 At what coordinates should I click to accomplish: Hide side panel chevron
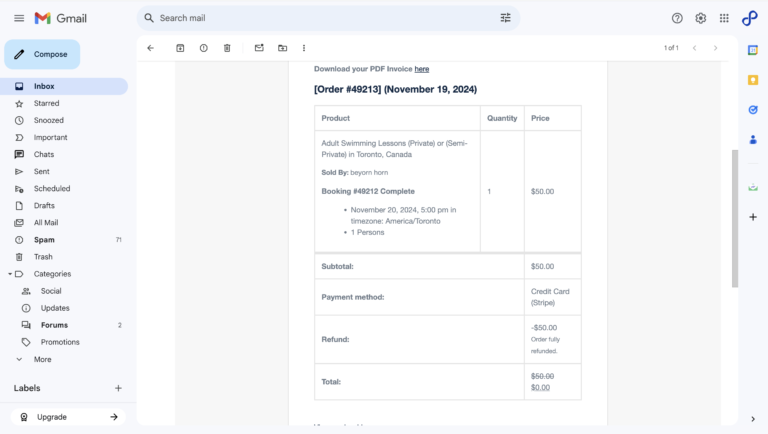point(753,419)
